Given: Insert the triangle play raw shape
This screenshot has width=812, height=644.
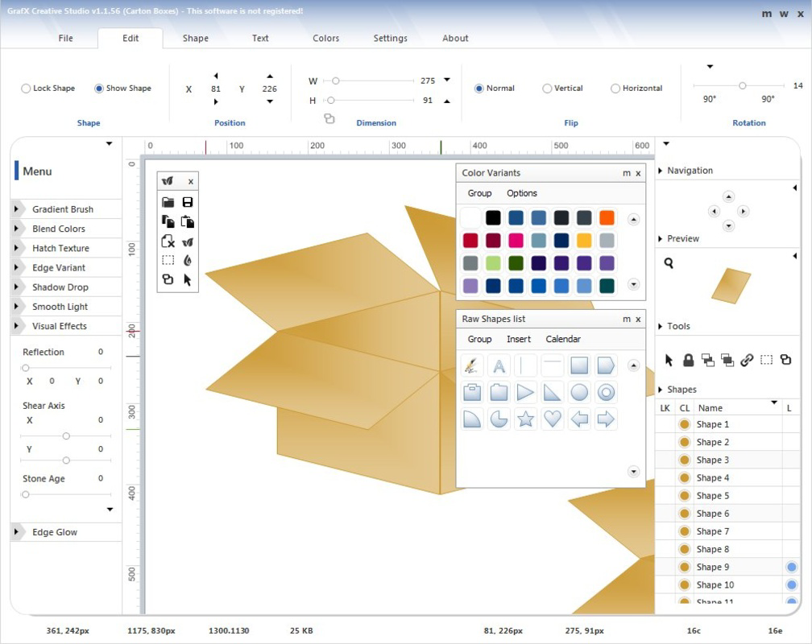Looking at the screenshot, I should [525, 392].
